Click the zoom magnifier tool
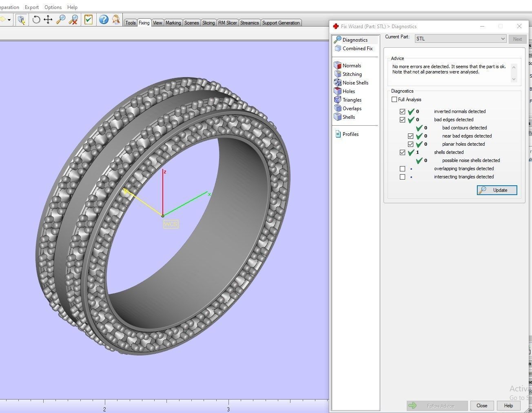Image resolution: width=532 pixels, height=413 pixels. 61,20
